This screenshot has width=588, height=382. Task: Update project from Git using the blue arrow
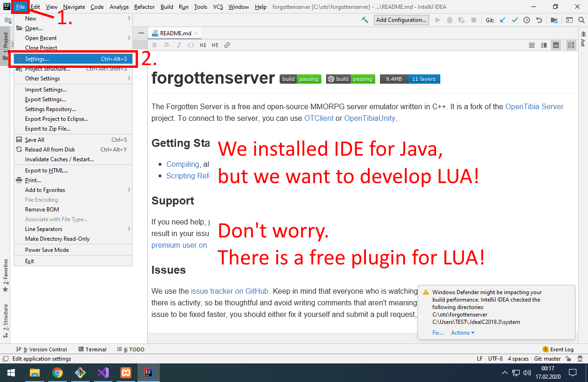click(503, 20)
